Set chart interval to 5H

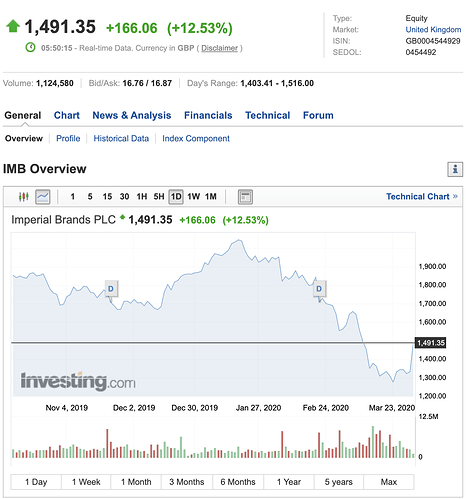coord(159,197)
